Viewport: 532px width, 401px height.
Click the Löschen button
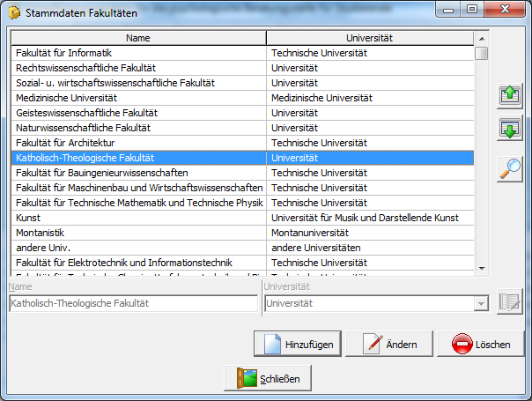pyautogui.click(x=480, y=344)
